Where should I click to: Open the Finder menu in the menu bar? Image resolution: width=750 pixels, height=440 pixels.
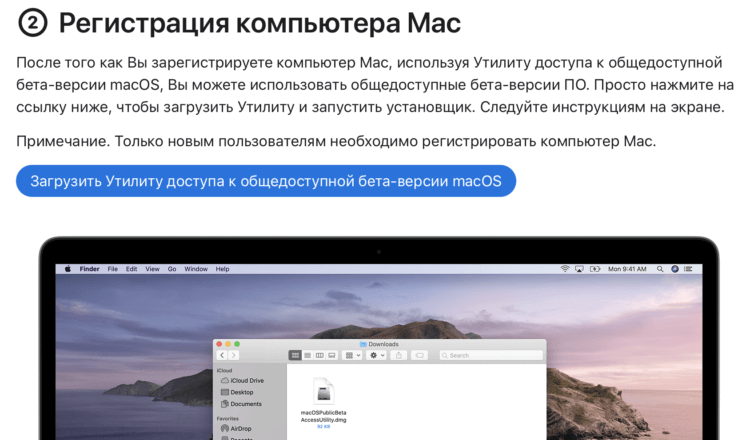[89, 269]
